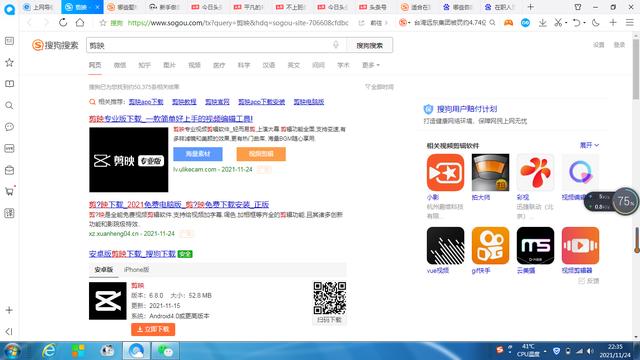Open the favorites star in the left sidebar
The width and height of the screenshot is (640, 360).
(9, 62)
